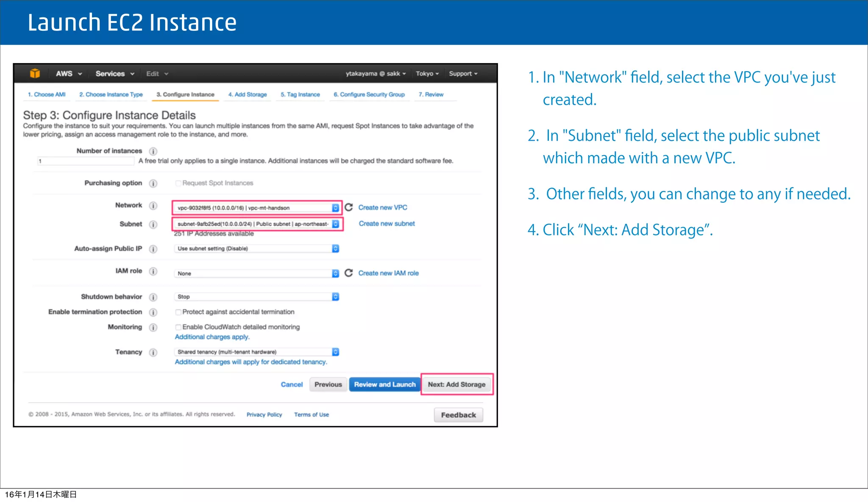Go to step 7. Review tab
This screenshot has height=502, width=868.
[x=431, y=95]
